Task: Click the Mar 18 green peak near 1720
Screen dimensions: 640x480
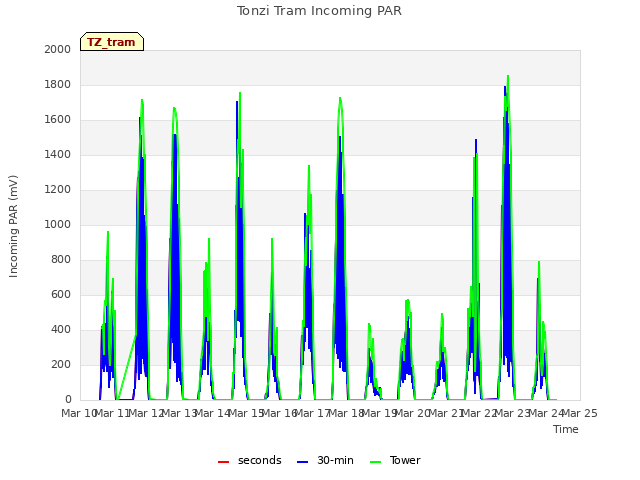Action: pyautogui.click(x=340, y=98)
